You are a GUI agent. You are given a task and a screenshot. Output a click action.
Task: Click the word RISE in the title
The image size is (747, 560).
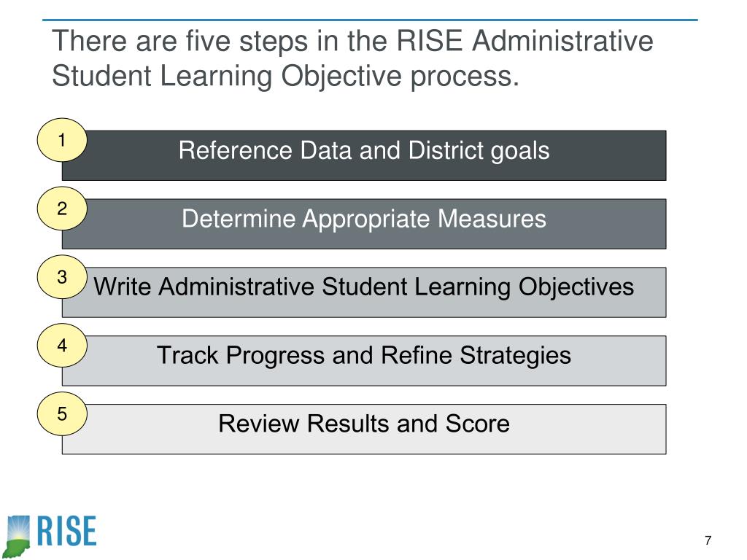[x=429, y=41]
